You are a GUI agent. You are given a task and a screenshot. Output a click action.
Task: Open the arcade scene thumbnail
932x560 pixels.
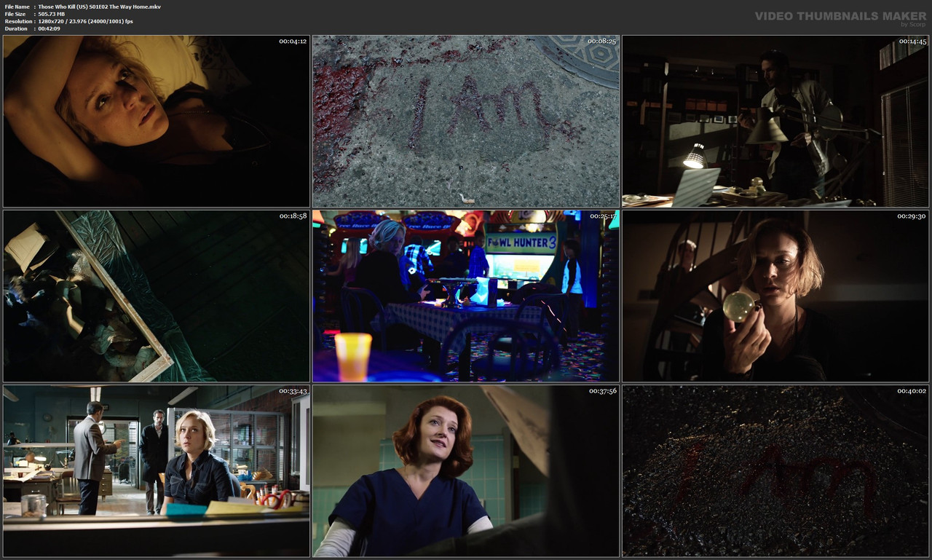pyautogui.click(x=465, y=296)
